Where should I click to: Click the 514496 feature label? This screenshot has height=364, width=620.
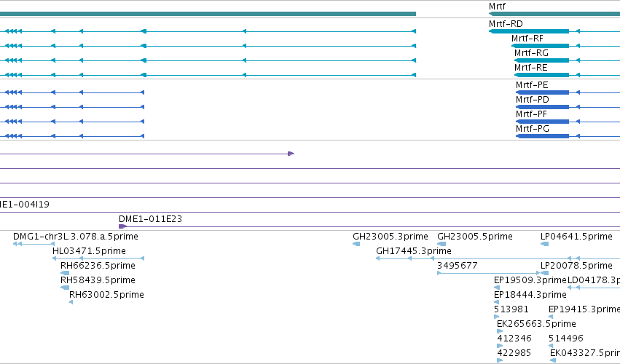pos(566,339)
